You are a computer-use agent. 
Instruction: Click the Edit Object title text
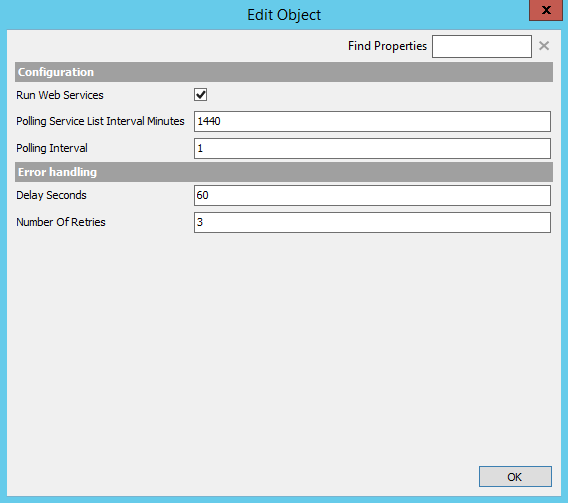[284, 15]
